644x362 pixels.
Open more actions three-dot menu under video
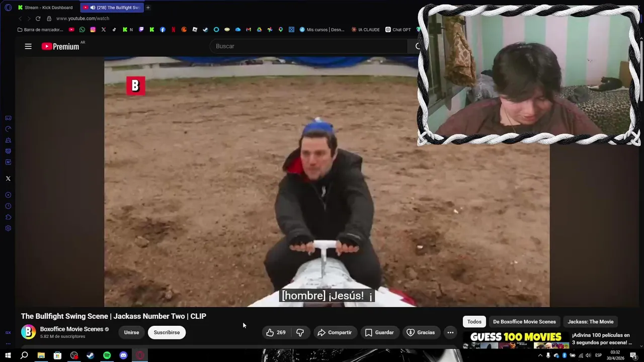tap(450, 332)
